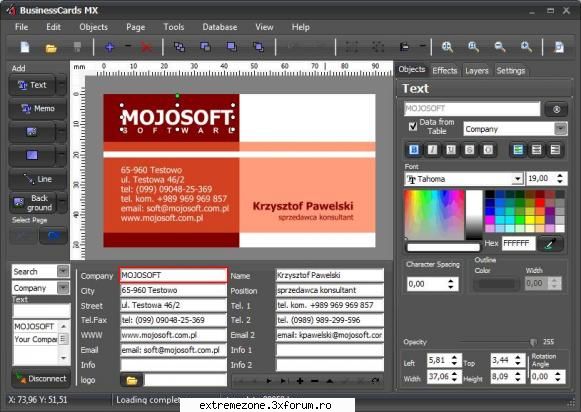Click the grayscale brightness strip
581x412 pixels.
(474, 215)
